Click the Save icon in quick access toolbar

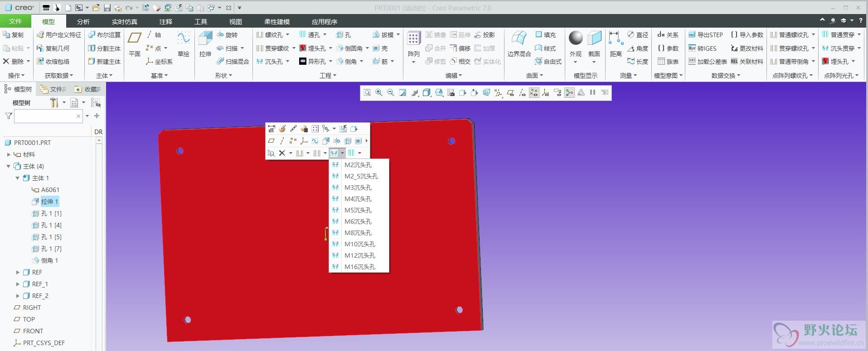pyautogui.click(x=107, y=8)
